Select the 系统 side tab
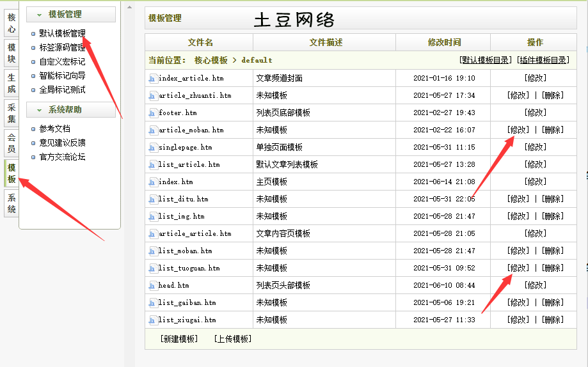The height and width of the screenshot is (367, 588). point(12,203)
